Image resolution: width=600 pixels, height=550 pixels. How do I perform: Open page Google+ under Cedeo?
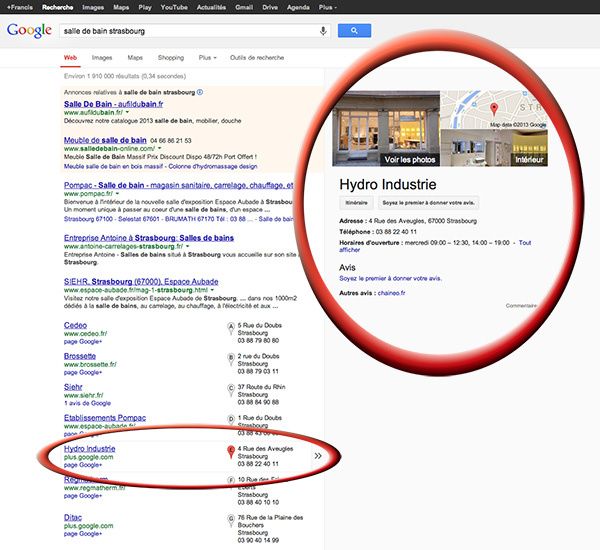pos(83,341)
